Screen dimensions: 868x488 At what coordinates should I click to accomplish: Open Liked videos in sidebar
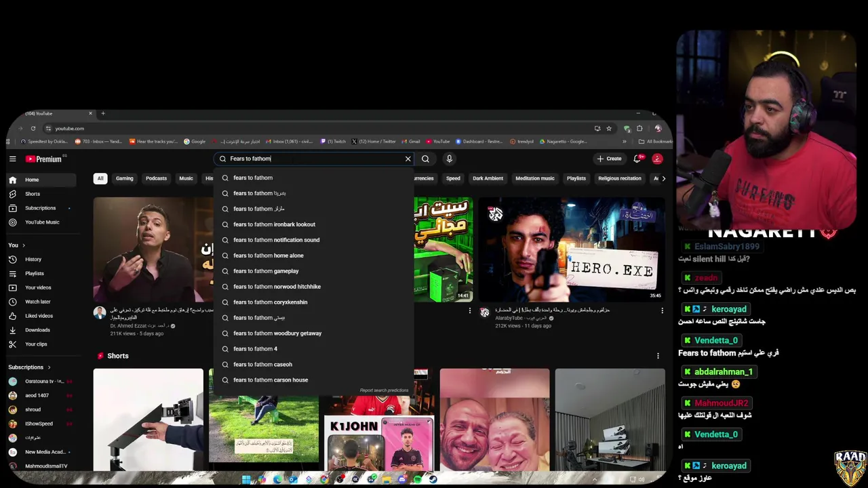coord(41,316)
